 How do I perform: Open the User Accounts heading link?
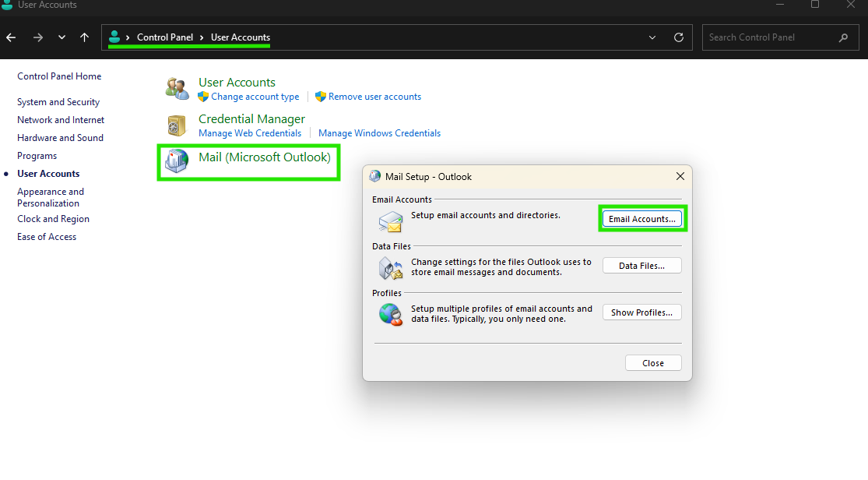pos(237,82)
